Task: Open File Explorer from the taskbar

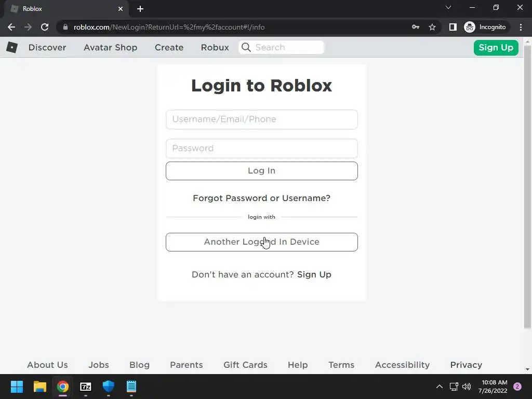Action: tap(39, 387)
